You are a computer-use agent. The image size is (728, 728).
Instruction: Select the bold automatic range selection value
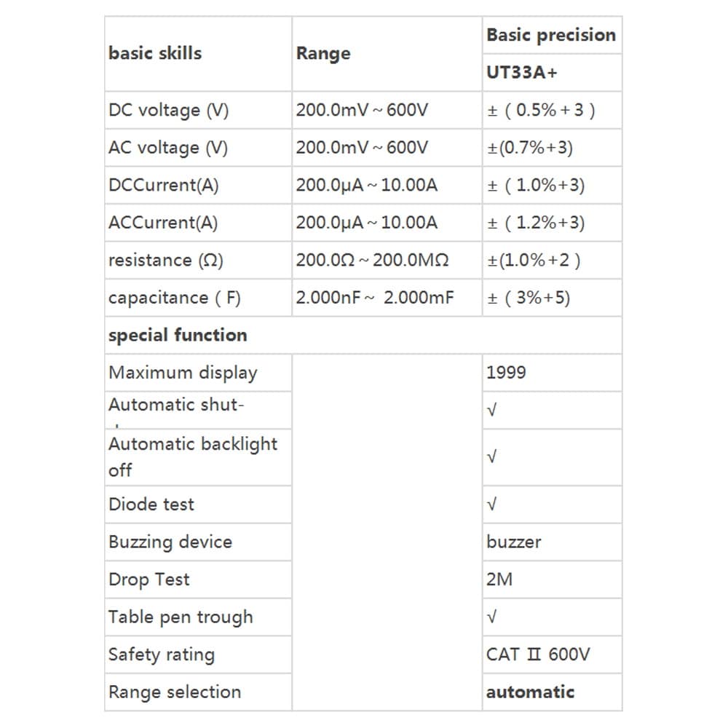530,692
